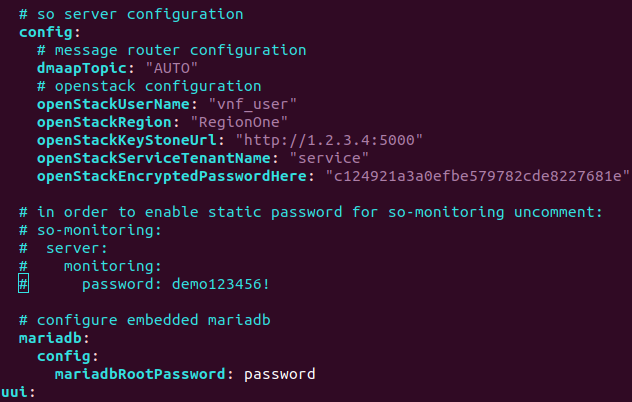The image size is (632, 402).
Task: Click the encrypted password hash string
Action: [x=477, y=176]
